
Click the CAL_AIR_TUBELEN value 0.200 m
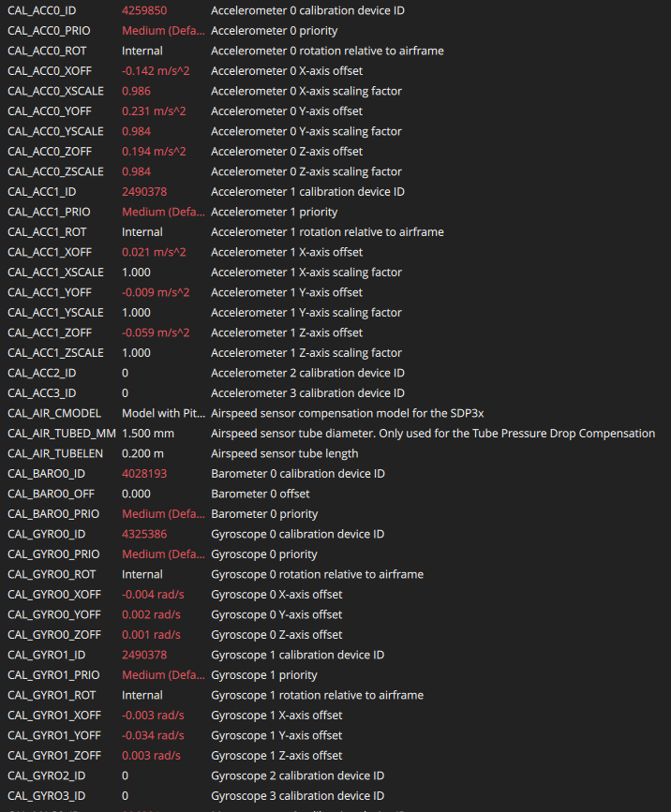tap(142, 453)
